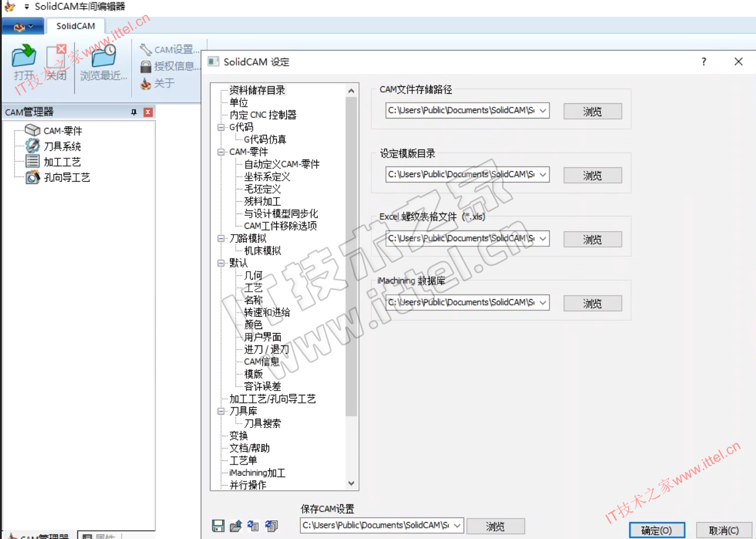Image resolution: width=756 pixels, height=539 pixels.
Task: Open CAM设置 wrench settings item
Action: [x=170, y=50]
